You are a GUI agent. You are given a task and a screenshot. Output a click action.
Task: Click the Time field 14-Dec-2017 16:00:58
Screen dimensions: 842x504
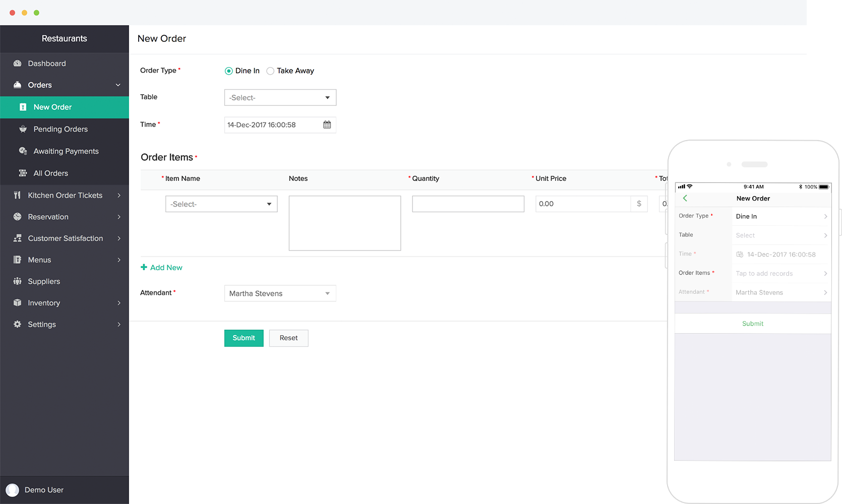coord(280,125)
